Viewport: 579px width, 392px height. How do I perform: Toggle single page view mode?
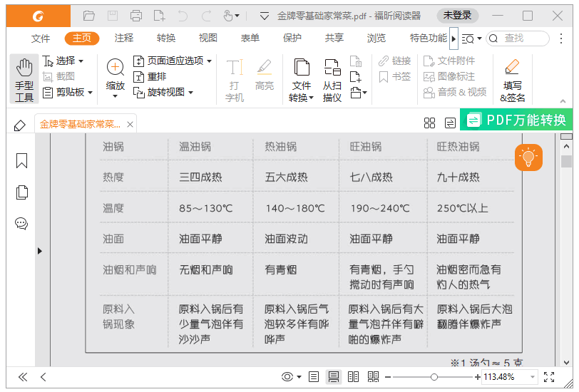click(314, 377)
